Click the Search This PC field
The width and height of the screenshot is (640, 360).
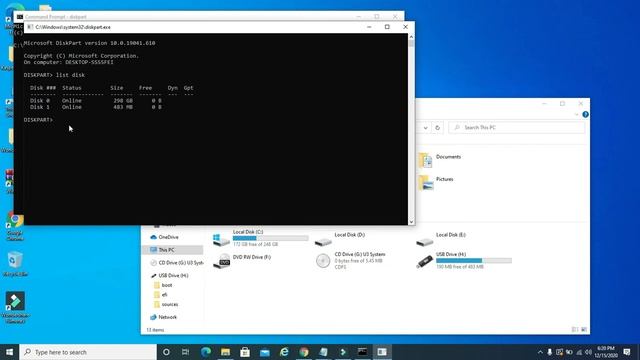[517, 127]
